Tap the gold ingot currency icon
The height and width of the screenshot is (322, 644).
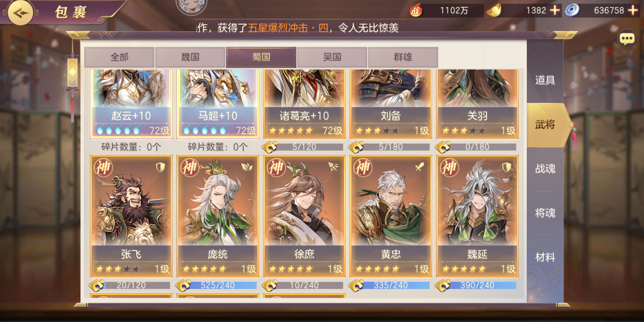click(494, 11)
